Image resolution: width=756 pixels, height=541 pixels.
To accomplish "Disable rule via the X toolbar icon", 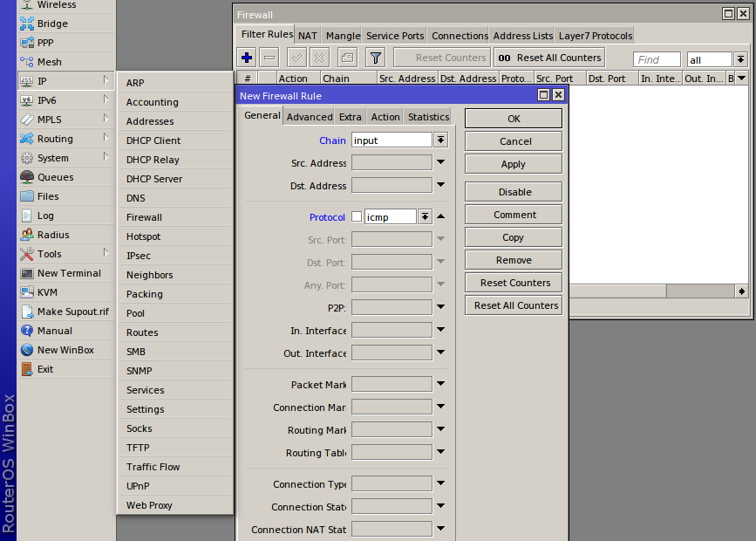I will [x=317, y=58].
